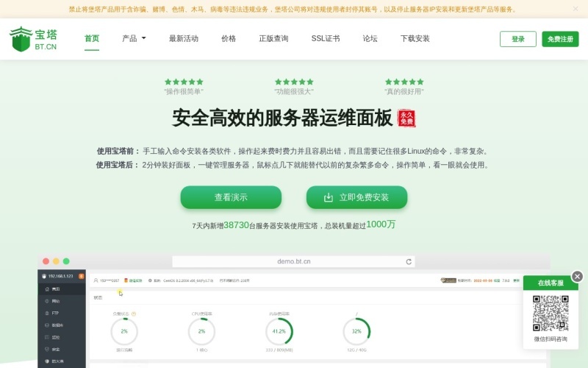The image size is (588, 368).
Task: Click the stars above "真的很好用"
Action: point(404,82)
